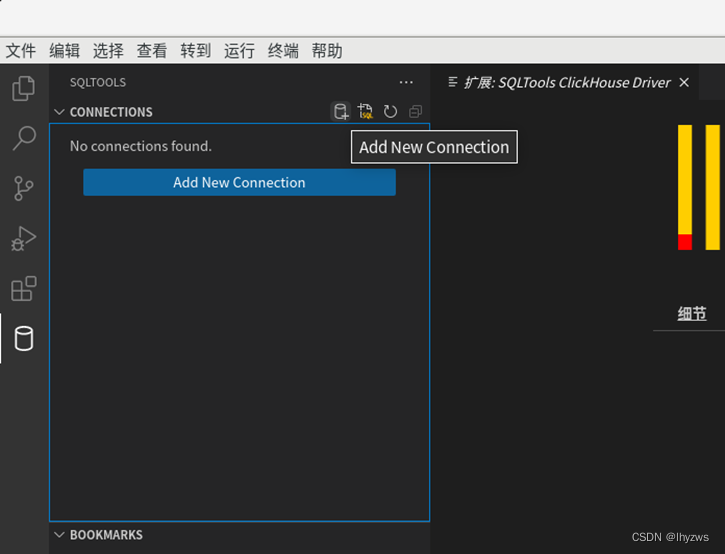Click the 'No connections found.' text
Screen dimensions: 725x554
tap(141, 146)
